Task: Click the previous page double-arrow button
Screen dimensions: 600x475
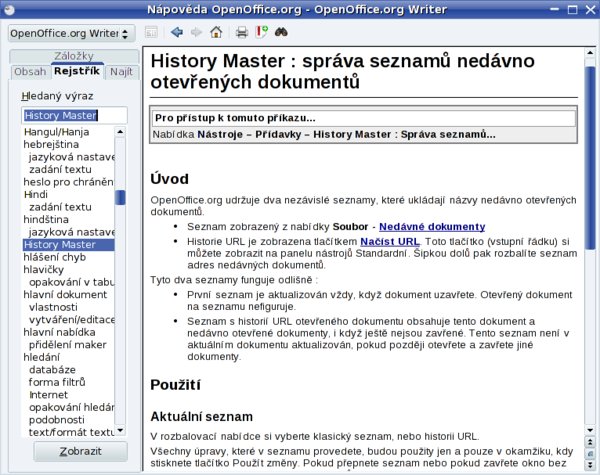Action: (x=590, y=442)
